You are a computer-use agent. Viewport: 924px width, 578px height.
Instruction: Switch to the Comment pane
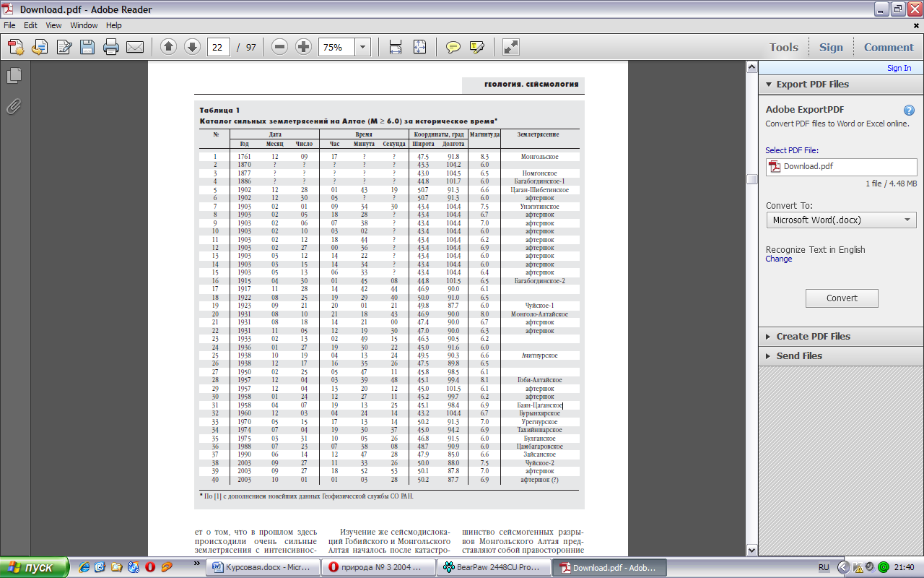click(889, 47)
